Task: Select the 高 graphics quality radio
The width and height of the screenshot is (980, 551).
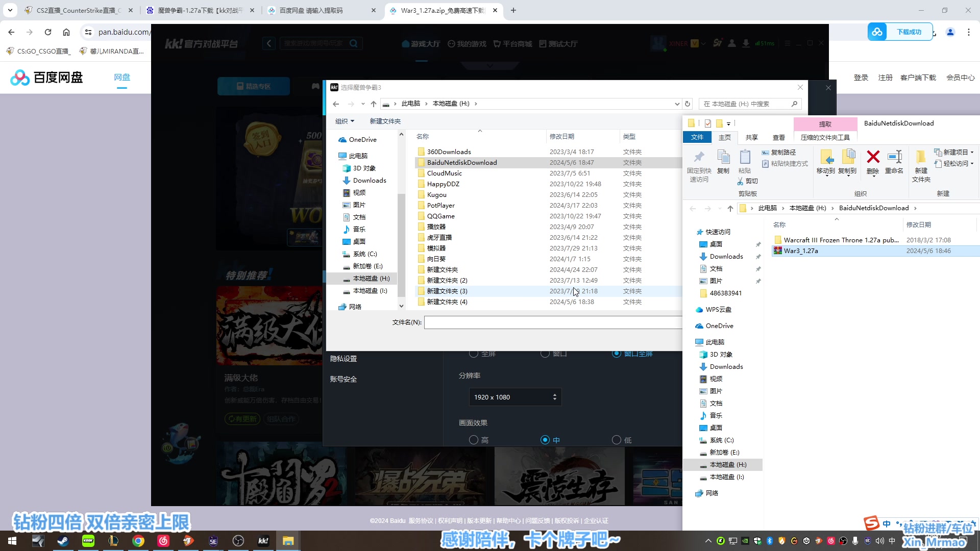Action: [x=474, y=440]
